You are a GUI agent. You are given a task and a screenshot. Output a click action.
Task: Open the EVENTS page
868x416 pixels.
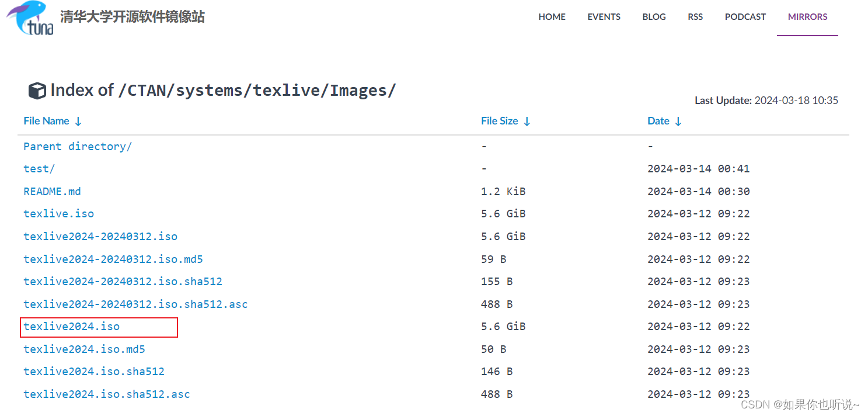pos(604,17)
